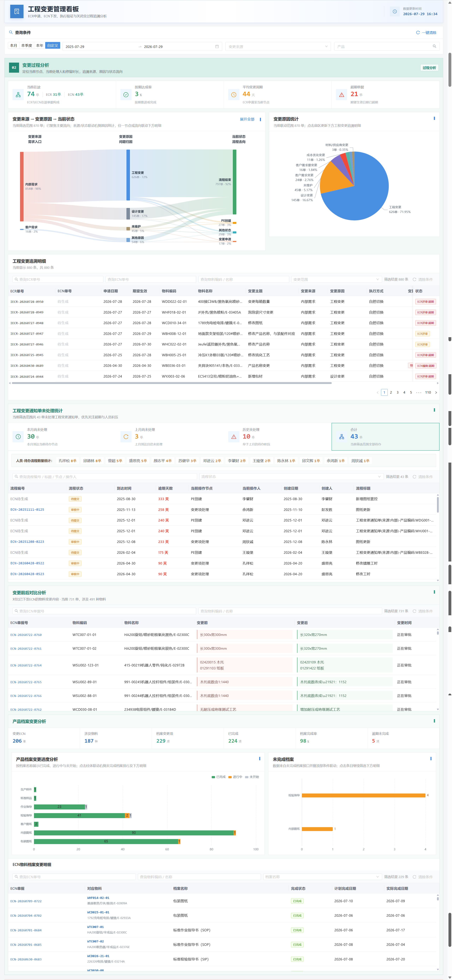
Task: Click the clock icon beside the data update time
Action: pyautogui.click(x=394, y=11)
